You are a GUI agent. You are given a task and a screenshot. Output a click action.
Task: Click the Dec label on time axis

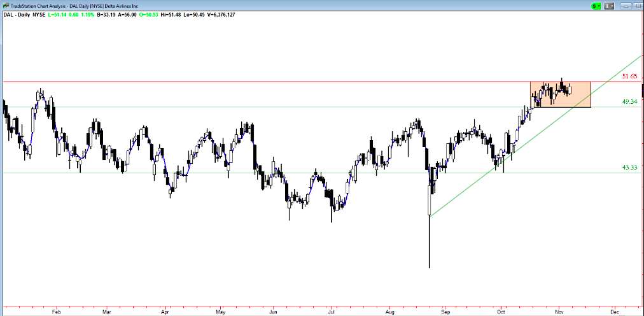click(615, 312)
